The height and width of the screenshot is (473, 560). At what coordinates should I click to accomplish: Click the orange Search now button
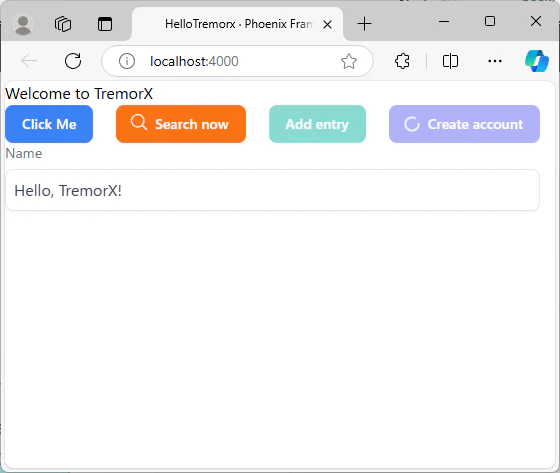tap(181, 124)
